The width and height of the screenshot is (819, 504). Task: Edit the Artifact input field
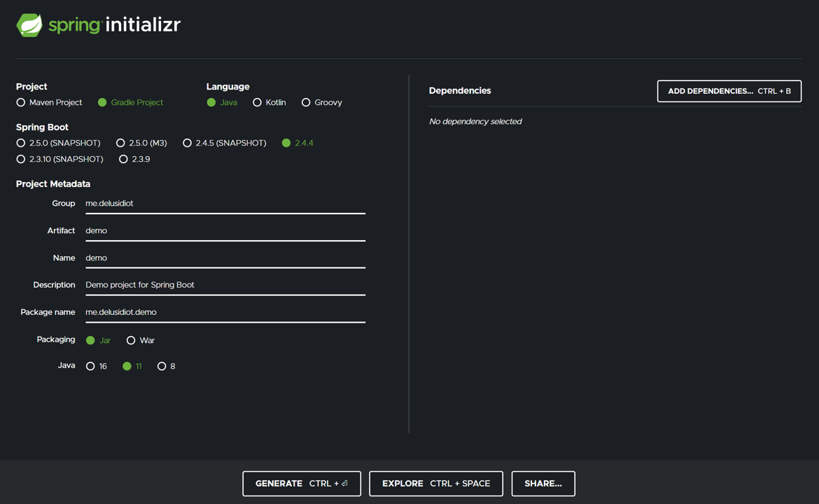point(225,231)
